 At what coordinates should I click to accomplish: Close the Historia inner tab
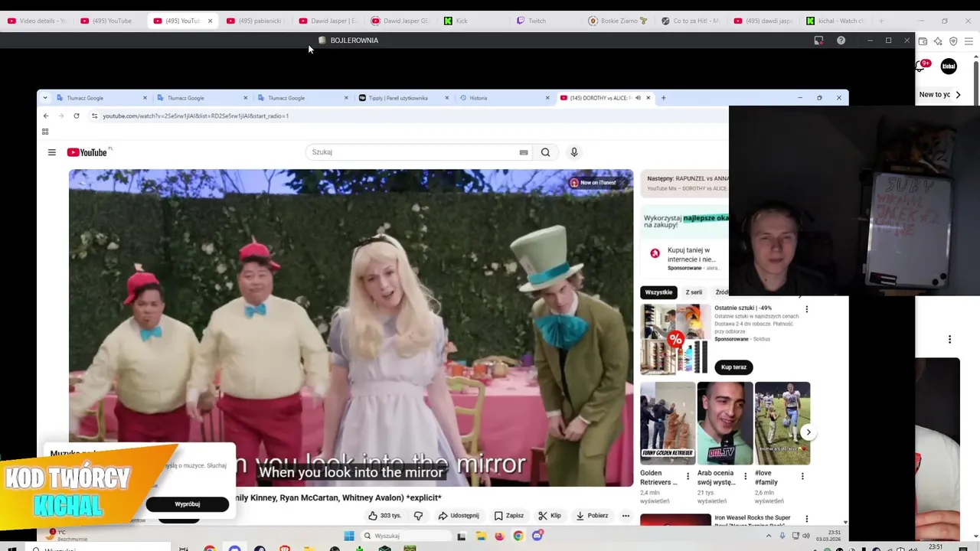click(547, 98)
